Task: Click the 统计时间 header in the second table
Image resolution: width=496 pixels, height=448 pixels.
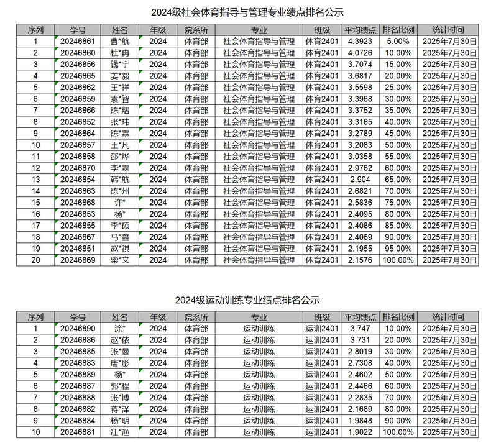Action: 448,317
